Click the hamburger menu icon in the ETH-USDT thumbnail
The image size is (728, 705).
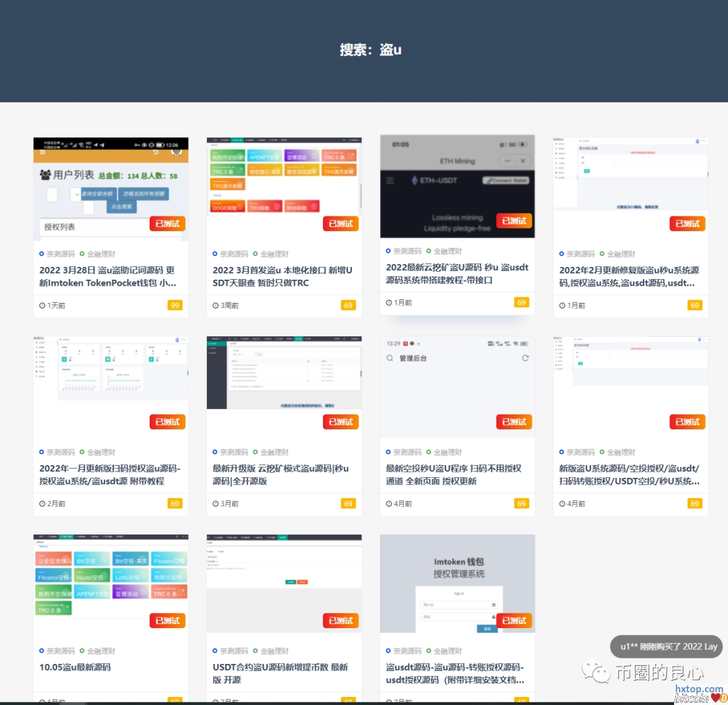click(x=390, y=181)
